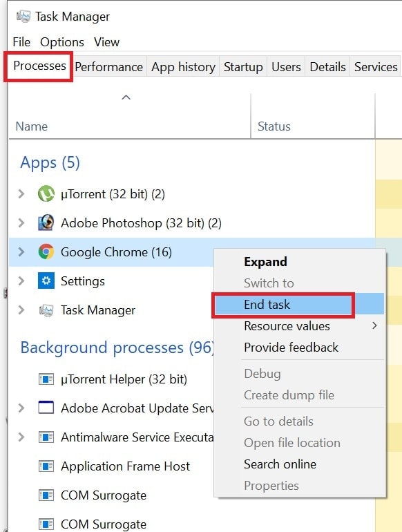Open the File menu

[21, 42]
